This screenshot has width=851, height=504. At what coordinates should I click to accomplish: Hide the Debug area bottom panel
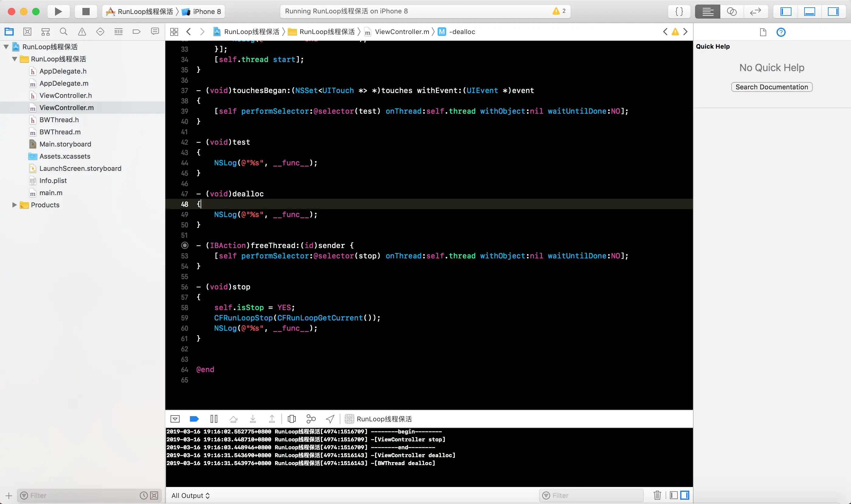pos(810,12)
